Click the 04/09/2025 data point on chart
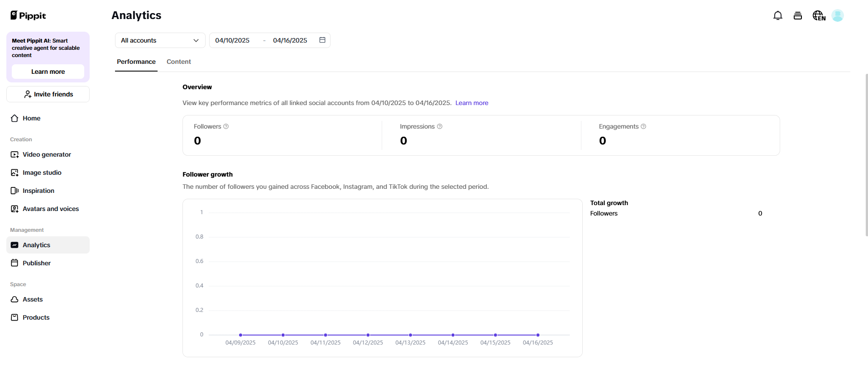The image size is (868, 369). pyautogui.click(x=240, y=335)
